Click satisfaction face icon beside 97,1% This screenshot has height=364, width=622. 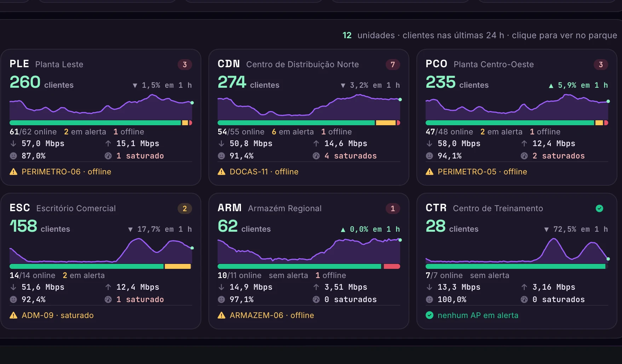[221, 299]
